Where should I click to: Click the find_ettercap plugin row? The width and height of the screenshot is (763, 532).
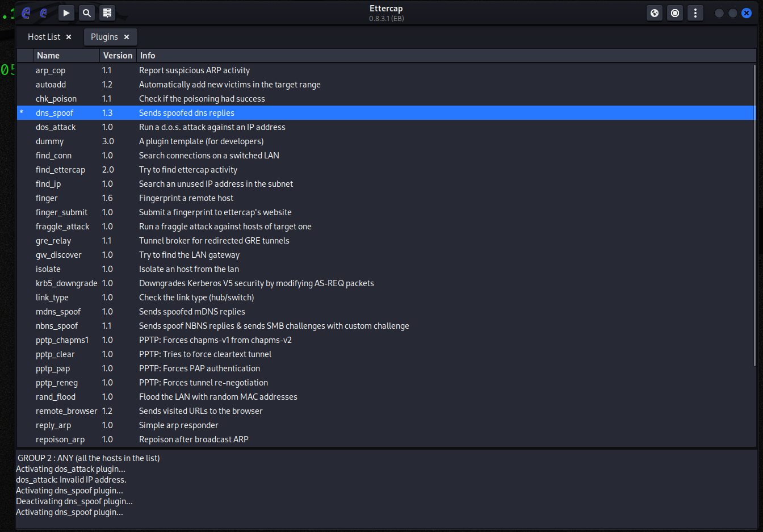click(386, 170)
